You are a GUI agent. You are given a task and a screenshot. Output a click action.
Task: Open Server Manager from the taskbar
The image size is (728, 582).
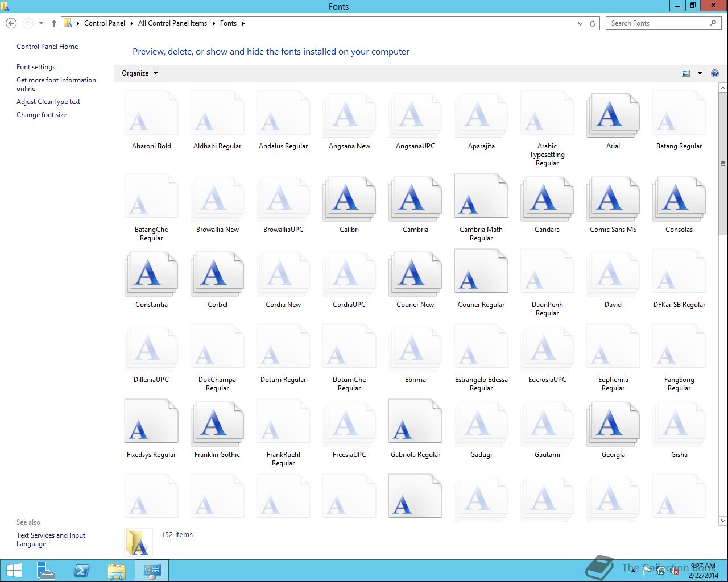click(x=46, y=571)
